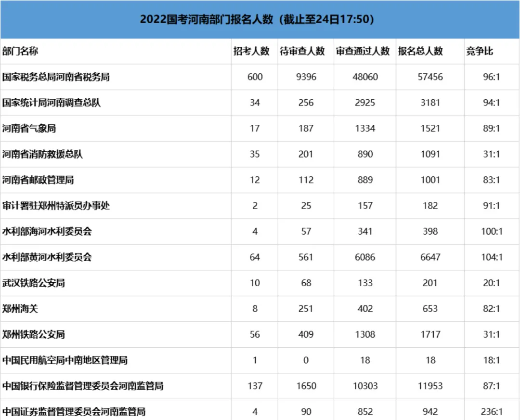
Task: Click the 中国证券监督管理委员会河南监管局 row name
Action: click(x=74, y=412)
